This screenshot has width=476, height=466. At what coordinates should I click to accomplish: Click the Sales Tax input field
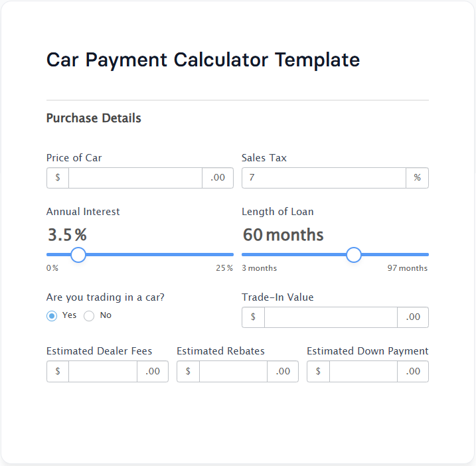[323, 178]
